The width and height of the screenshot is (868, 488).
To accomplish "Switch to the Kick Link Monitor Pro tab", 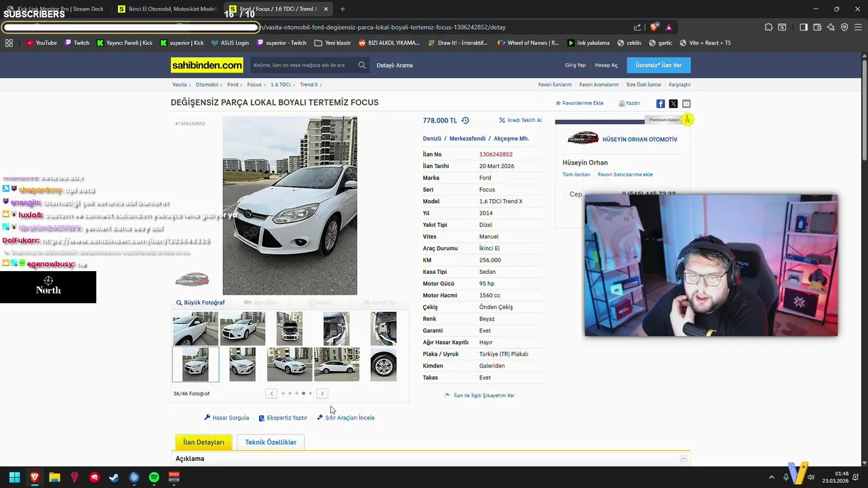I will (54, 9).
